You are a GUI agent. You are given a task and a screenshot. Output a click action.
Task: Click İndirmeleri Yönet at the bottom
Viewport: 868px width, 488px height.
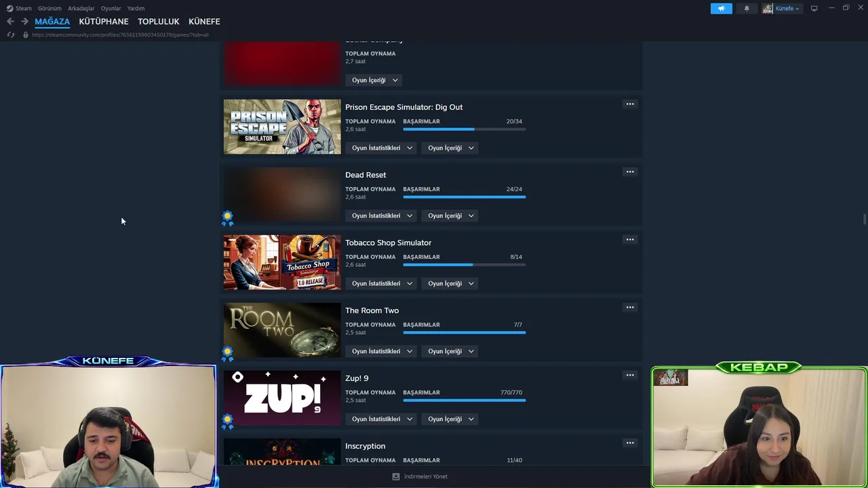point(426,476)
